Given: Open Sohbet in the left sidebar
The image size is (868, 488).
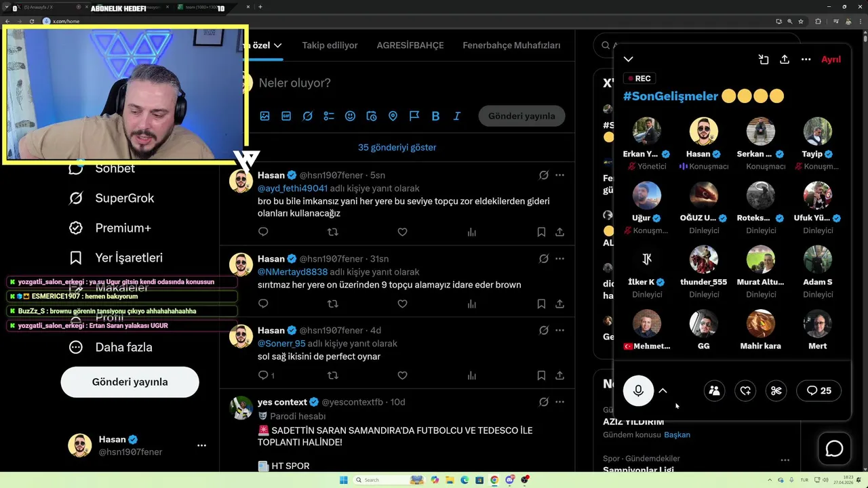Looking at the screenshot, I should click(x=102, y=169).
